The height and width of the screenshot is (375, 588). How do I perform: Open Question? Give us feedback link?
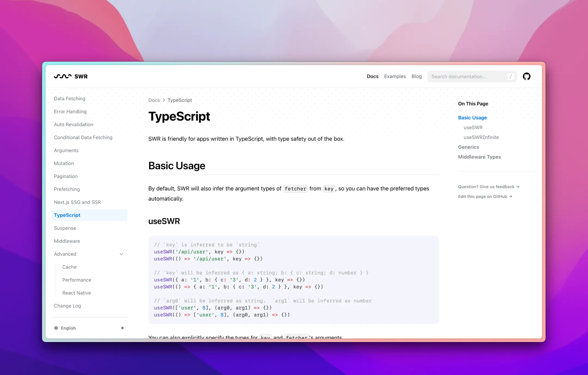[x=488, y=187]
